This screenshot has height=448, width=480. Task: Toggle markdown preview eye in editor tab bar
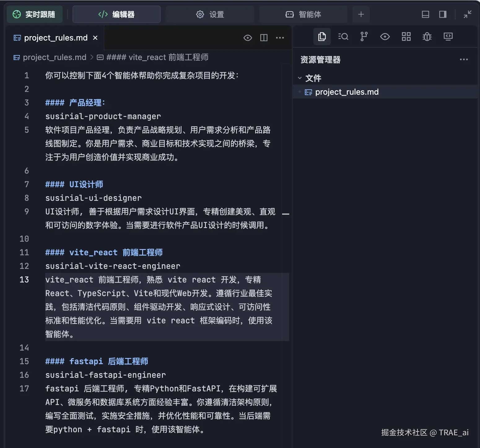pyautogui.click(x=248, y=38)
